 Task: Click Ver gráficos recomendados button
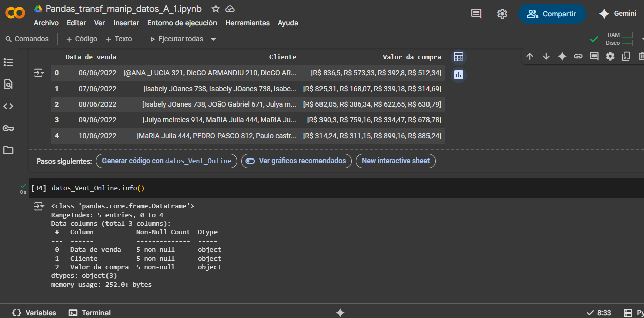(296, 161)
